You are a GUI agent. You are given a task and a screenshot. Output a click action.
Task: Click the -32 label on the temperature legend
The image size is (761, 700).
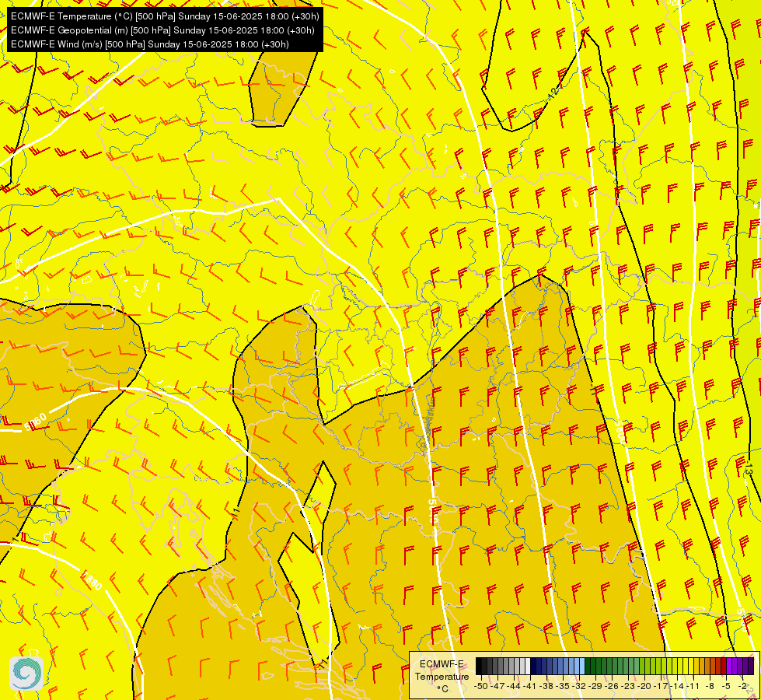(x=579, y=686)
